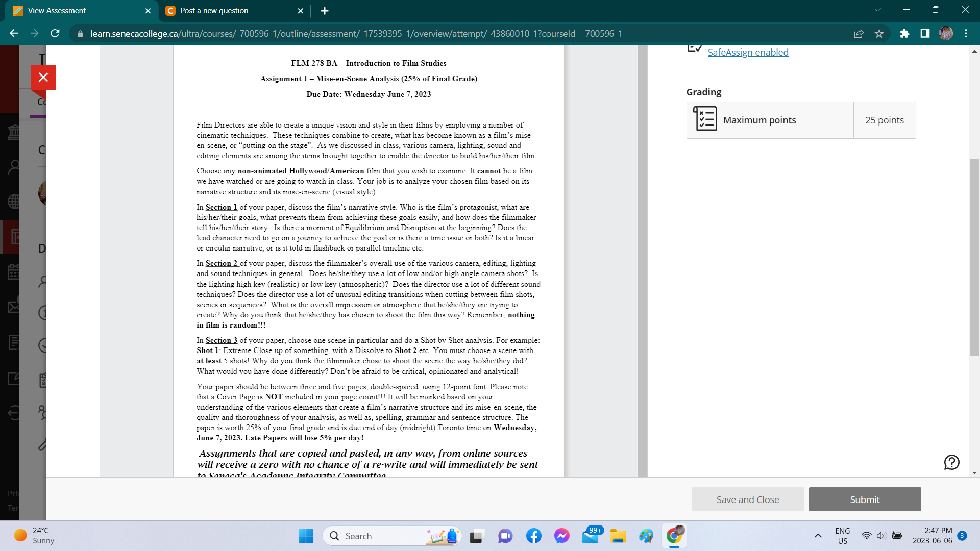Click the grading rubric icon
Screen dimensions: 980x551
point(705,119)
